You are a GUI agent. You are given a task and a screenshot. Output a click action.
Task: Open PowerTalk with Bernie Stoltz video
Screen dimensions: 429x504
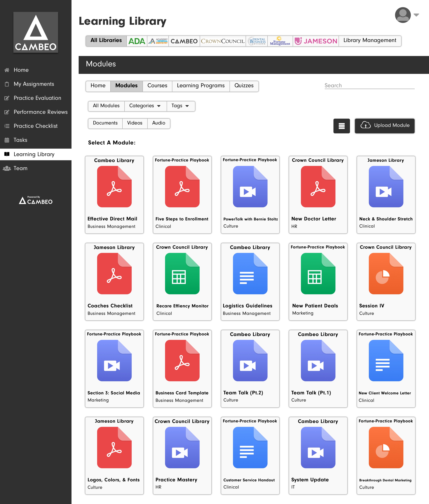(x=250, y=186)
